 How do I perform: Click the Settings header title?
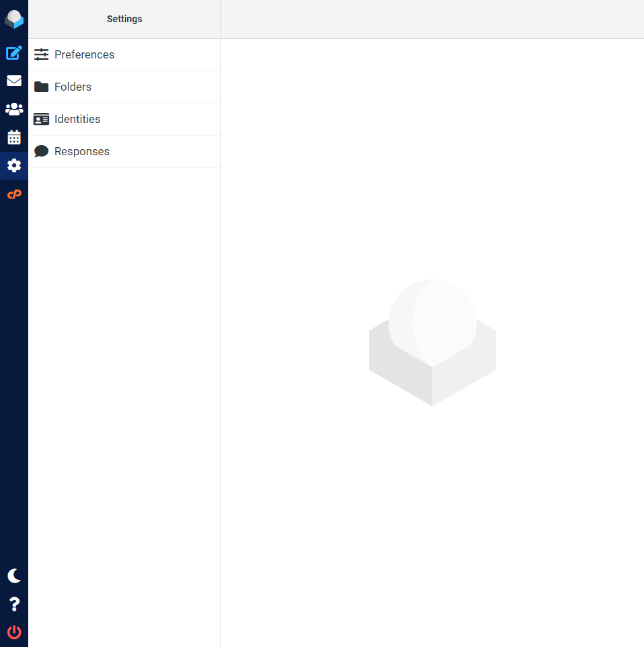coord(124,19)
